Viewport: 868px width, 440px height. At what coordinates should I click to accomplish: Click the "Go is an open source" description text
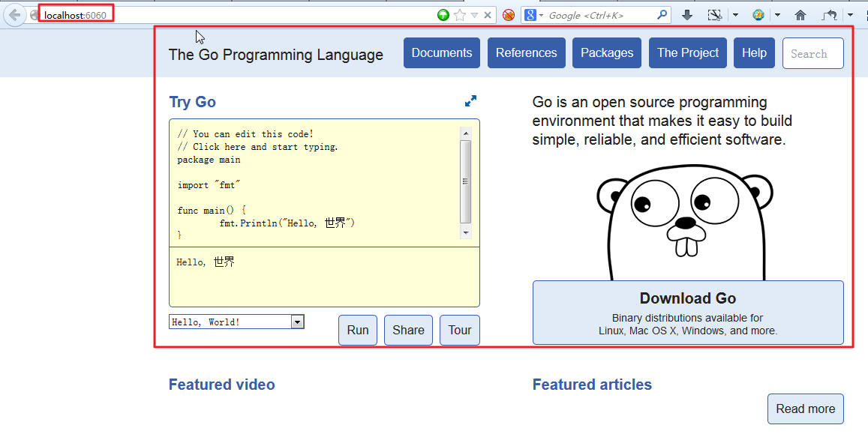click(x=662, y=121)
